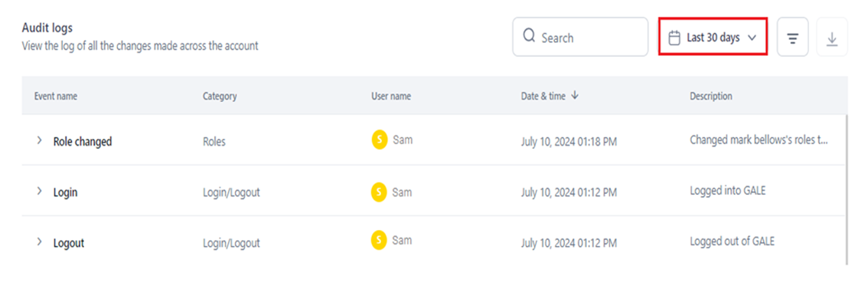This screenshot has width=868, height=289.
Task: Expand the Role changed event row
Action: point(39,140)
